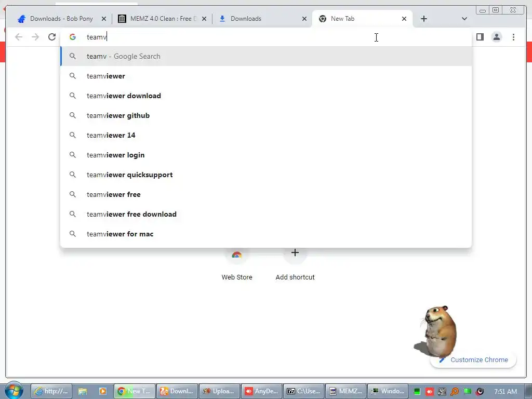Click the Add shortcut plus button
This screenshot has width=532, height=399.
pyautogui.click(x=295, y=253)
